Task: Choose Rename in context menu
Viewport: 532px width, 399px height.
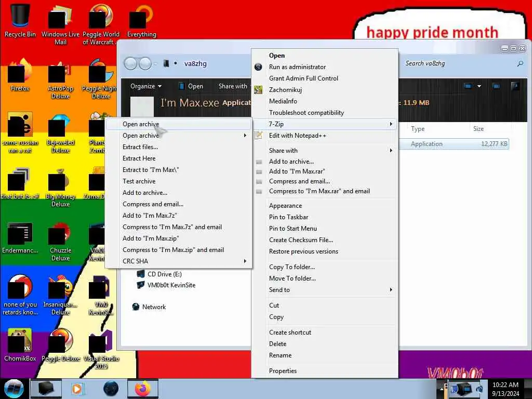Action: [280, 355]
